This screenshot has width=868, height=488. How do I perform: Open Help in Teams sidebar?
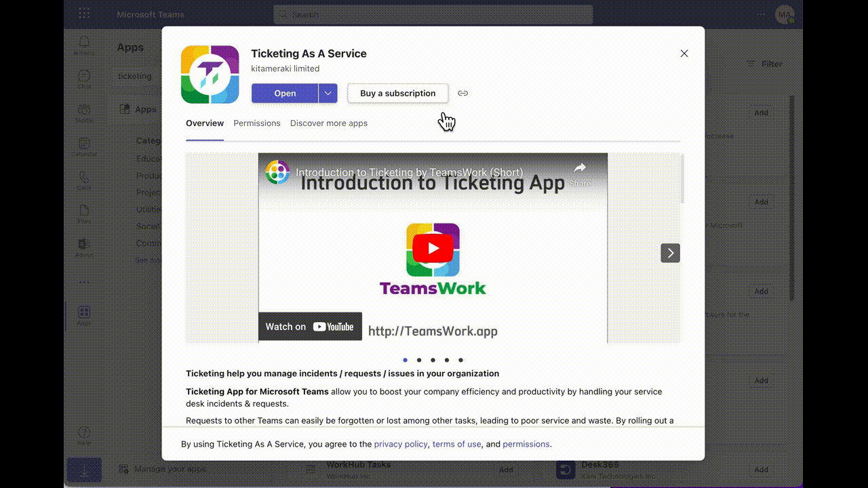(x=84, y=436)
